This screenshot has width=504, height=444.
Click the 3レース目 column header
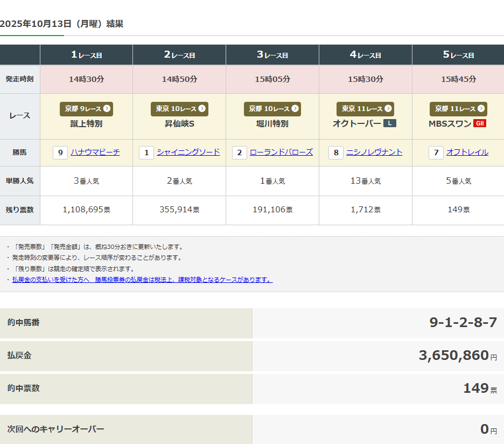[x=272, y=55]
